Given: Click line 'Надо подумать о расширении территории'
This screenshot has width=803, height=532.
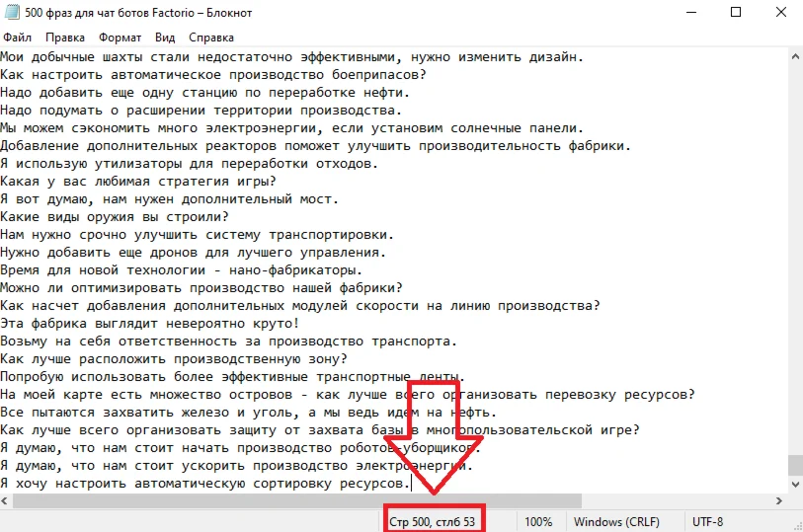Looking at the screenshot, I should pos(201,110).
